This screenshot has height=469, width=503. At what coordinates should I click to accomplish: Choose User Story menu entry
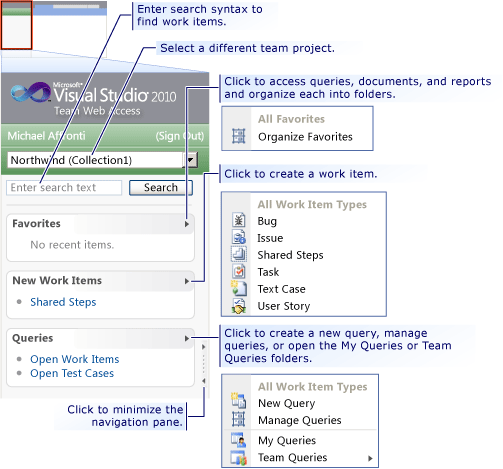point(284,306)
